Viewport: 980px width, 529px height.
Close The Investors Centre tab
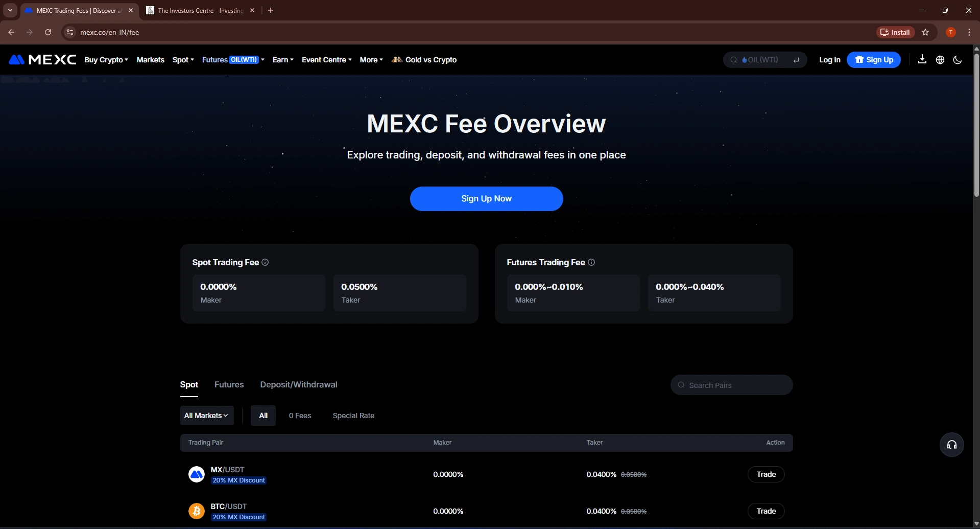point(252,10)
